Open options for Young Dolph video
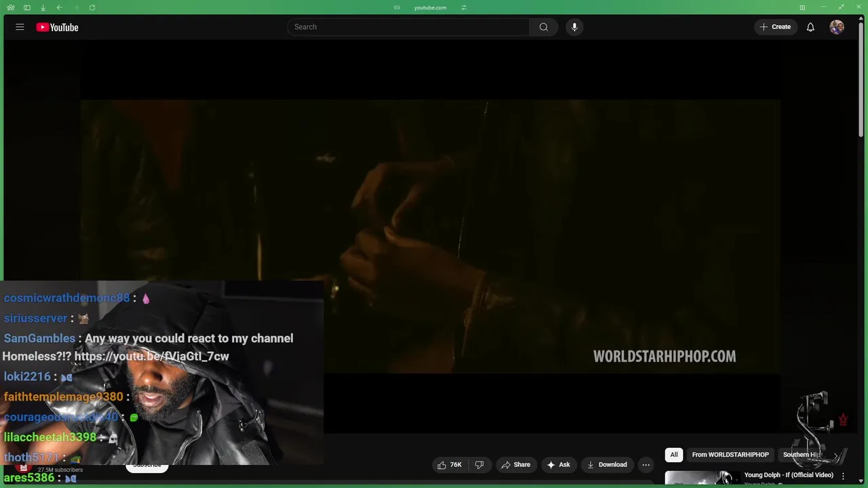The height and width of the screenshot is (488, 868). point(843,476)
